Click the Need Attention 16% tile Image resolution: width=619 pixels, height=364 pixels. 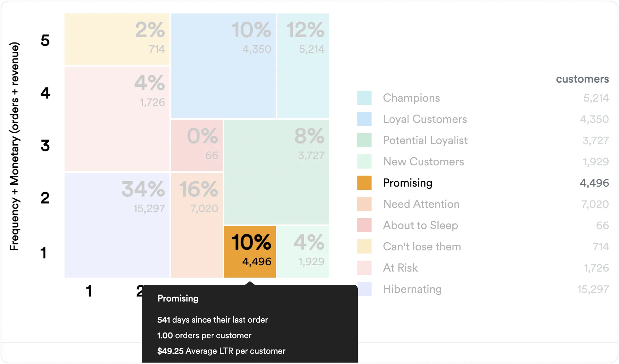coord(197,225)
